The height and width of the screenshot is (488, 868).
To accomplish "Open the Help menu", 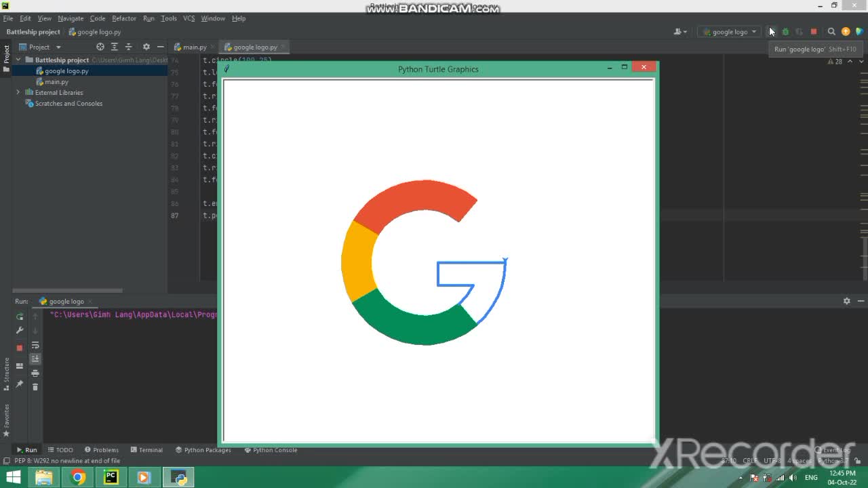I will click(239, 18).
